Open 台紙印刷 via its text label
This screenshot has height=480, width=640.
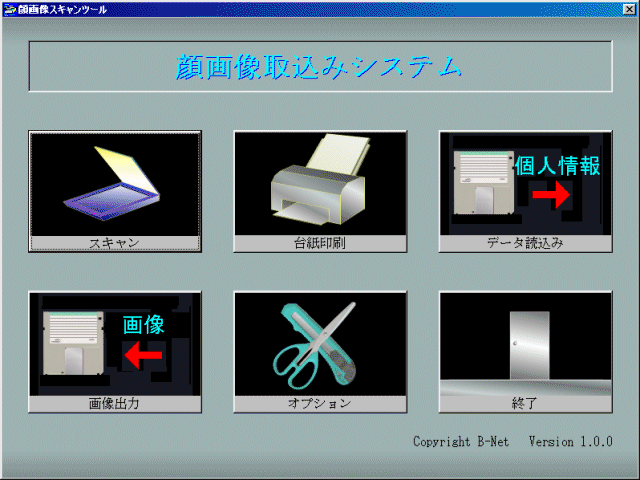pos(320,243)
